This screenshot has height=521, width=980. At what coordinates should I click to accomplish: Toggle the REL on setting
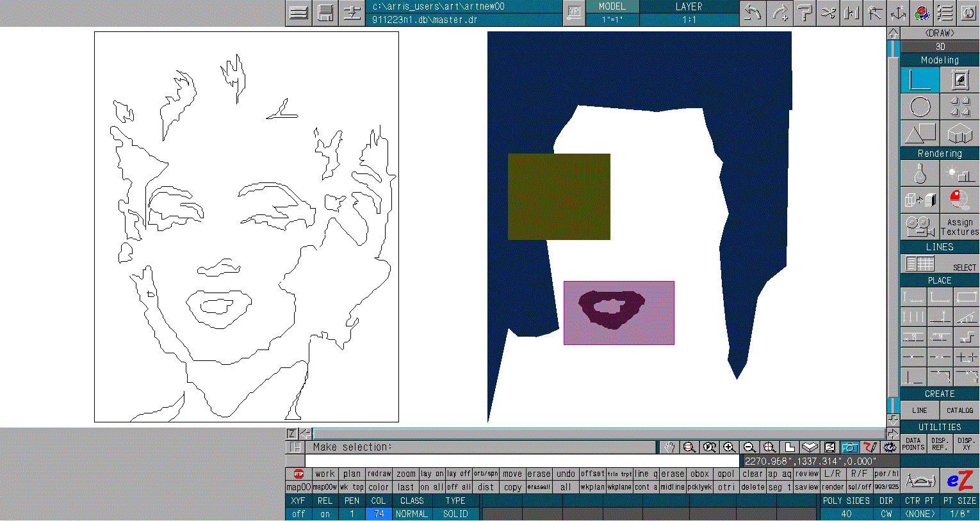(325, 514)
